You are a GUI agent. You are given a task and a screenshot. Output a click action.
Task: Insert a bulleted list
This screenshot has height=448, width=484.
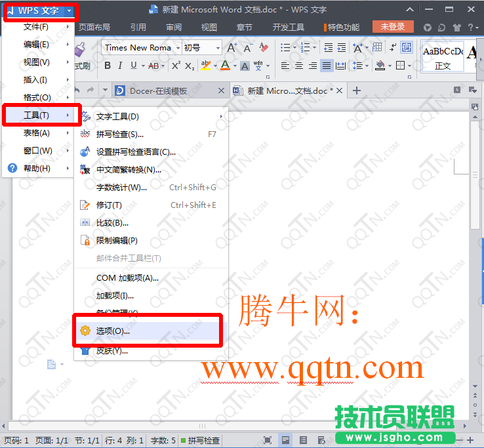[285, 47]
